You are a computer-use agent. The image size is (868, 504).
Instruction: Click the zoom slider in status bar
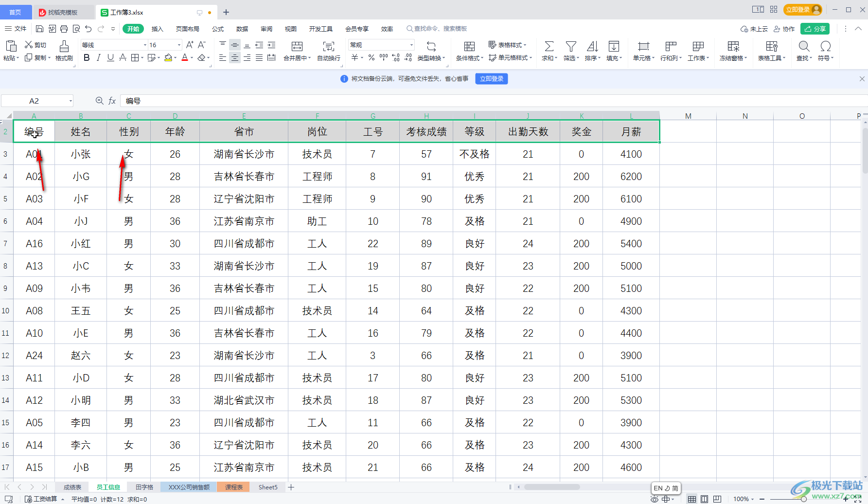point(804,499)
